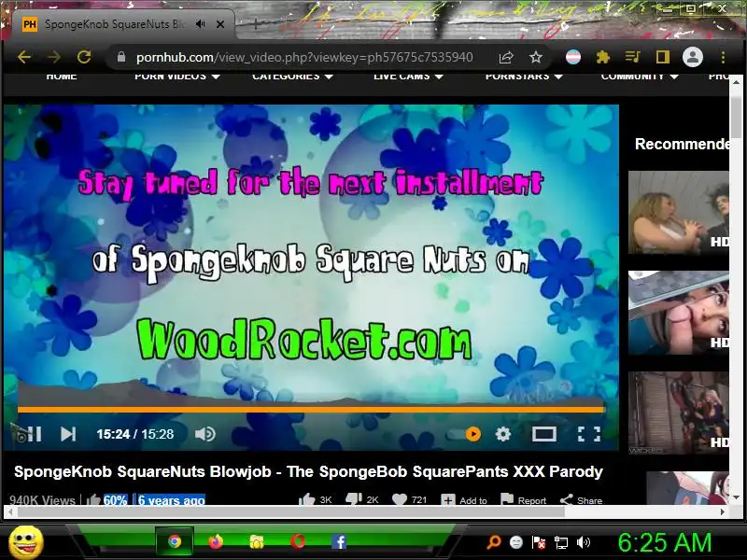Viewport: 747px width, 560px height.
Task: Open a new browser tab
Action: (255, 24)
